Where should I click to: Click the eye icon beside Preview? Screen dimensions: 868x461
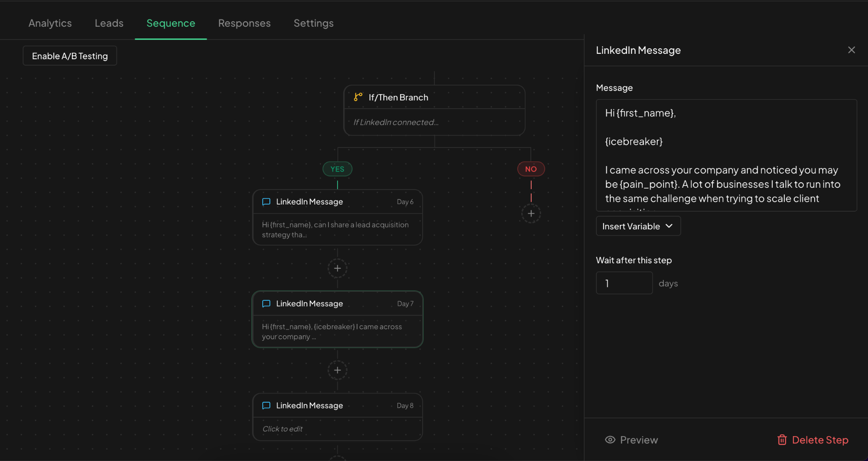(610, 440)
